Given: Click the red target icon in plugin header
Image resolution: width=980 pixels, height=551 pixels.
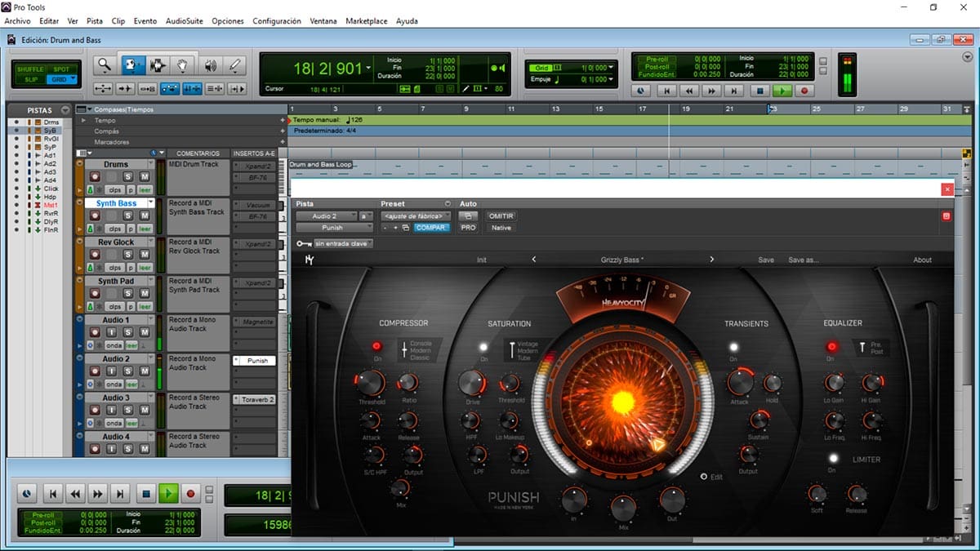Looking at the screenshot, I should (947, 216).
